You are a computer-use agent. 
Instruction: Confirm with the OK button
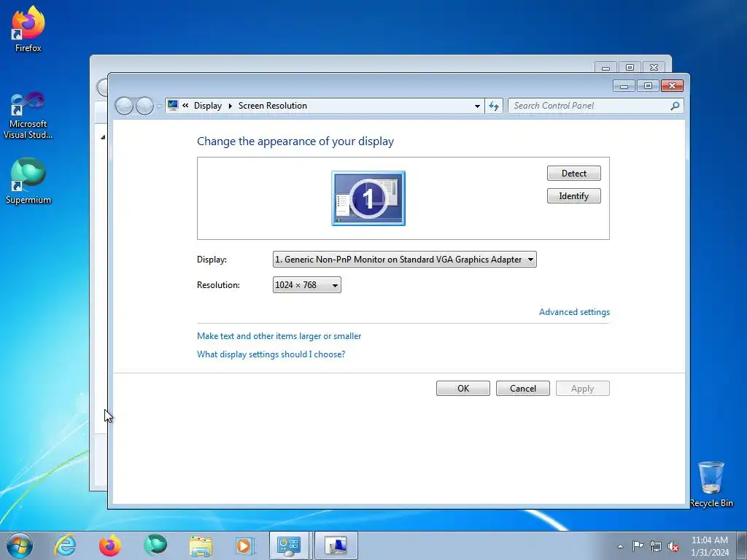pyautogui.click(x=463, y=388)
